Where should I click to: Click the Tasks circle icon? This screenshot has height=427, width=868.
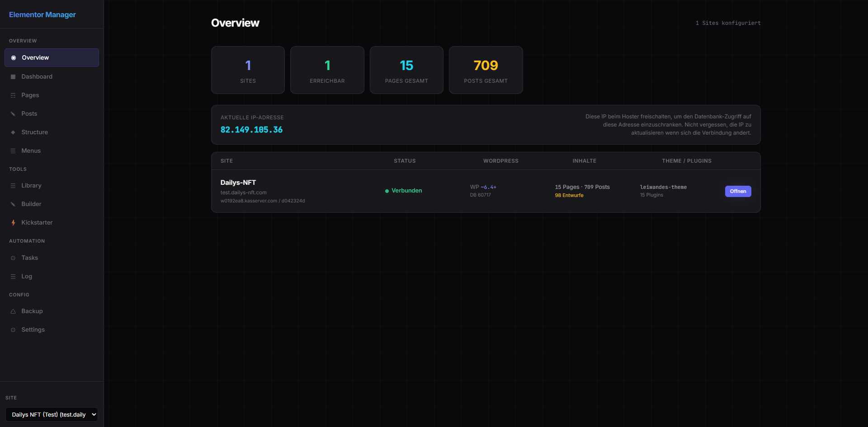(x=13, y=258)
